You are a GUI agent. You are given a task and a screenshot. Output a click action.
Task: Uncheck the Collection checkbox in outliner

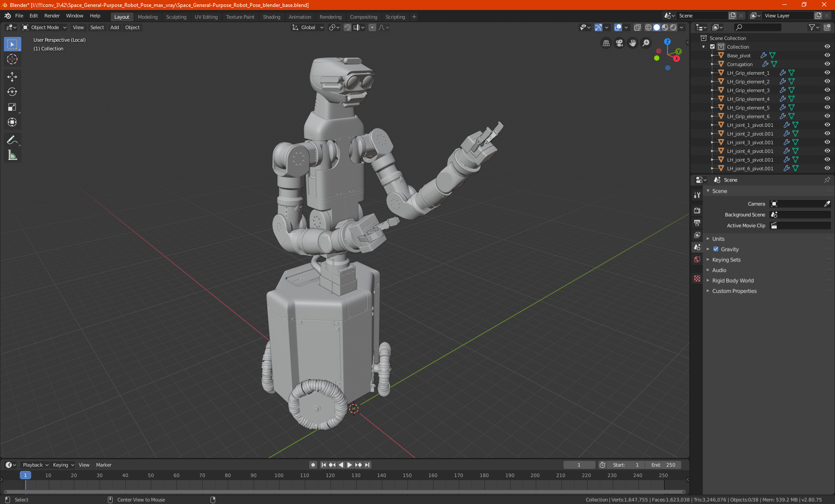[712, 46]
